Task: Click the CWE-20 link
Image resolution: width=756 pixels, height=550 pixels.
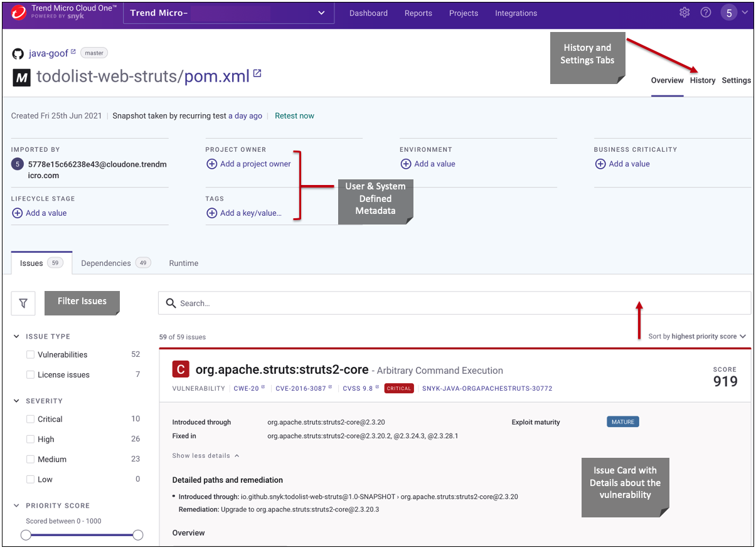Action: point(246,388)
